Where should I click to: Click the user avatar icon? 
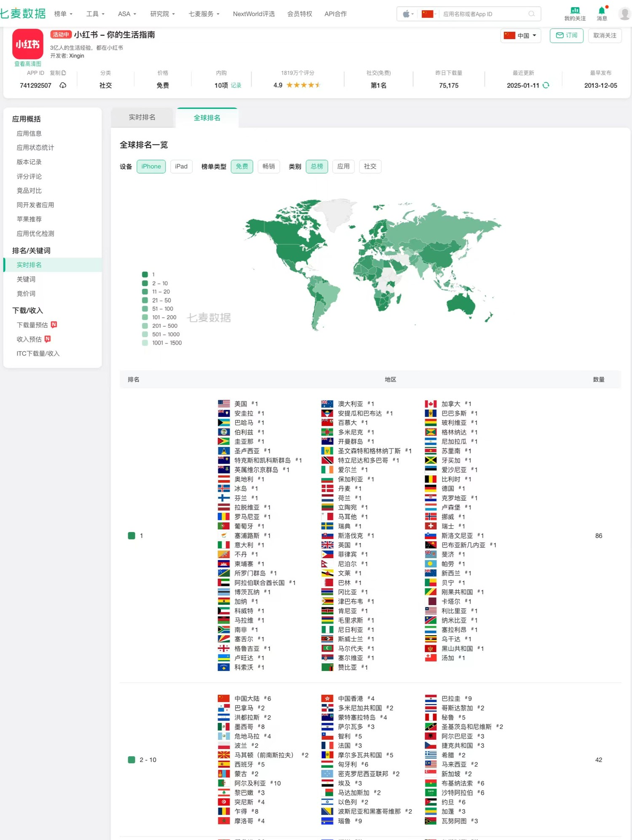[625, 14]
